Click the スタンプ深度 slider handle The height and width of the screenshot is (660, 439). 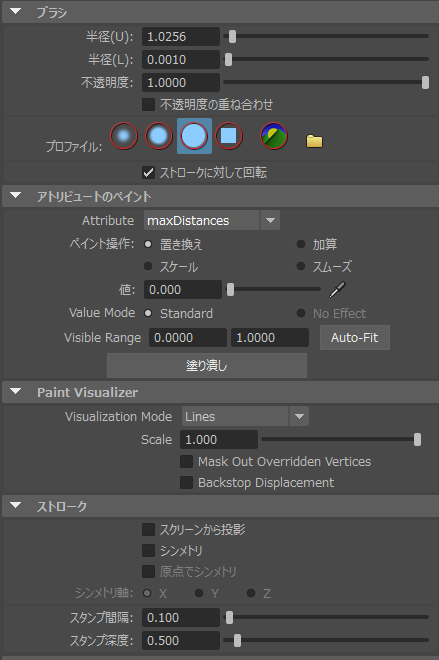coord(237,641)
